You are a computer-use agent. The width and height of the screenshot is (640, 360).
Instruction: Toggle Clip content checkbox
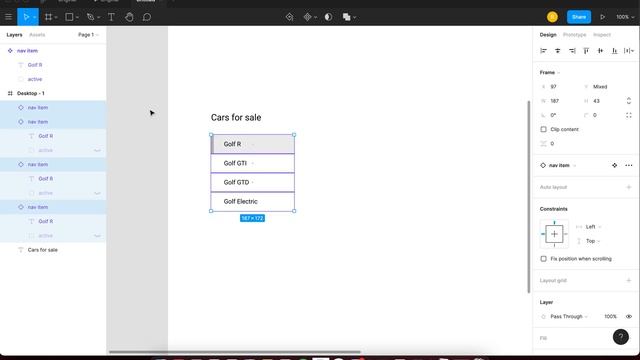pos(543,129)
